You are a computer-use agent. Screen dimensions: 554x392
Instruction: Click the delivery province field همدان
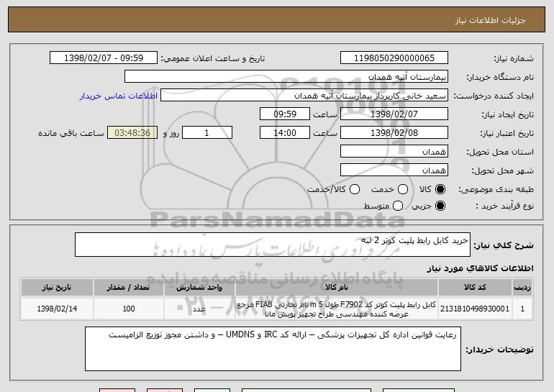click(x=394, y=152)
